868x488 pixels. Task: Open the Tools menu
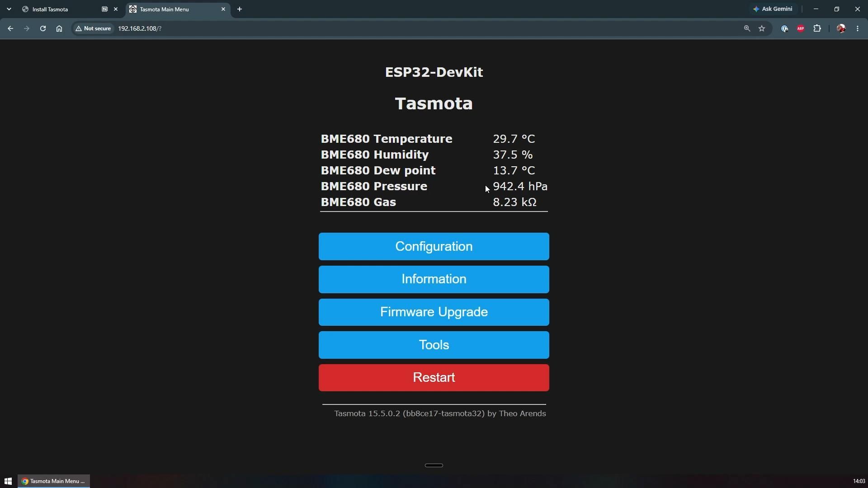[x=434, y=345]
